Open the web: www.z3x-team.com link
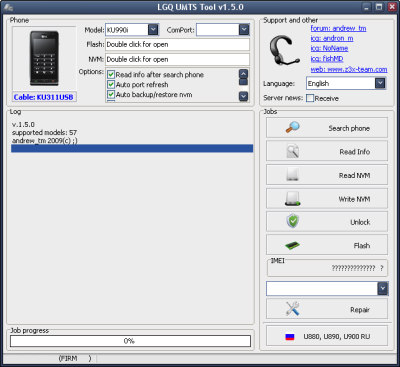Viewport: 400px width, 367px height. pos(349,69)
